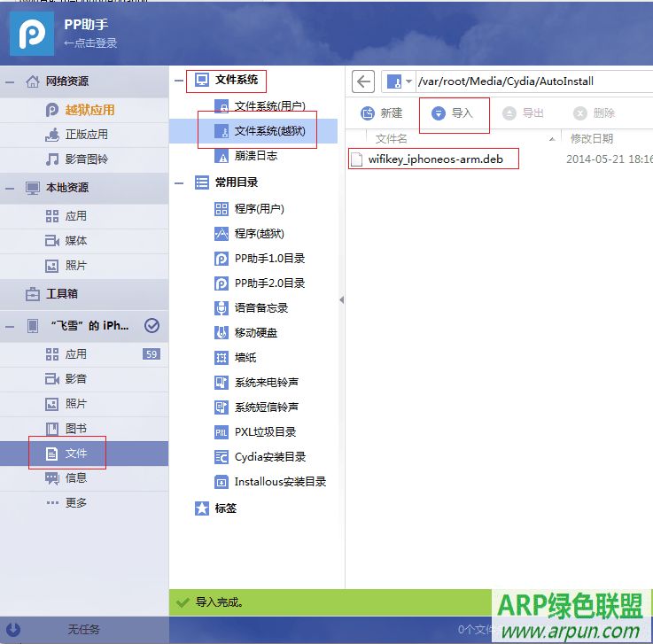Collapse the 本地资源 section

tap(9, 188)
